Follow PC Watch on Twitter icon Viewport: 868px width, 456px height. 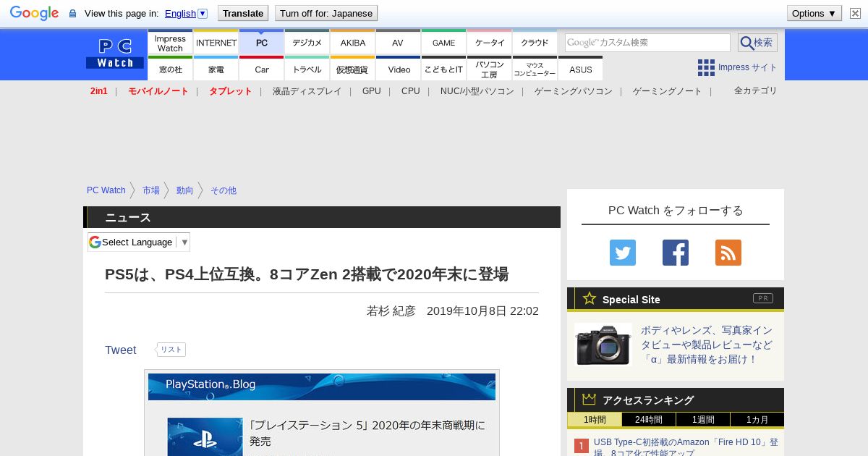coord(623,253)
